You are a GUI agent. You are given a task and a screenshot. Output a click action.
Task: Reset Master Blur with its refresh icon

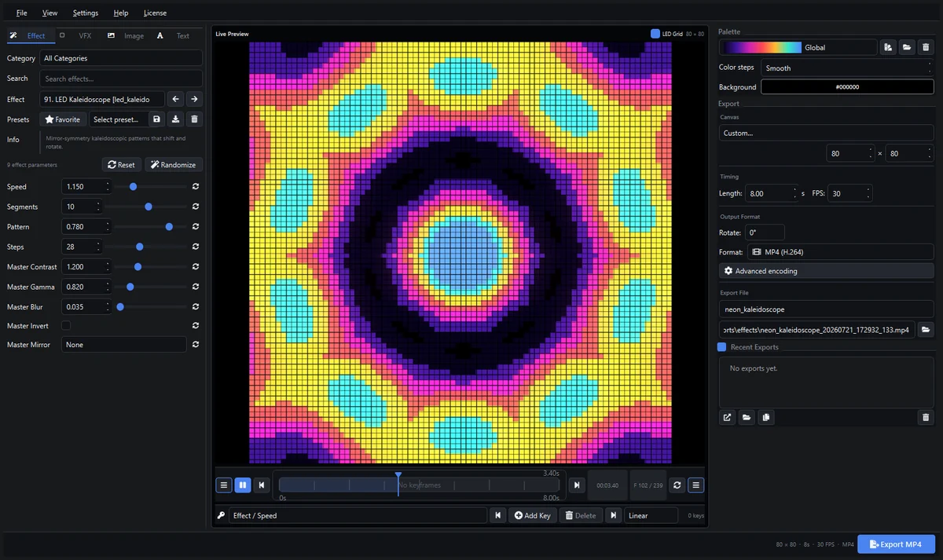195,307
